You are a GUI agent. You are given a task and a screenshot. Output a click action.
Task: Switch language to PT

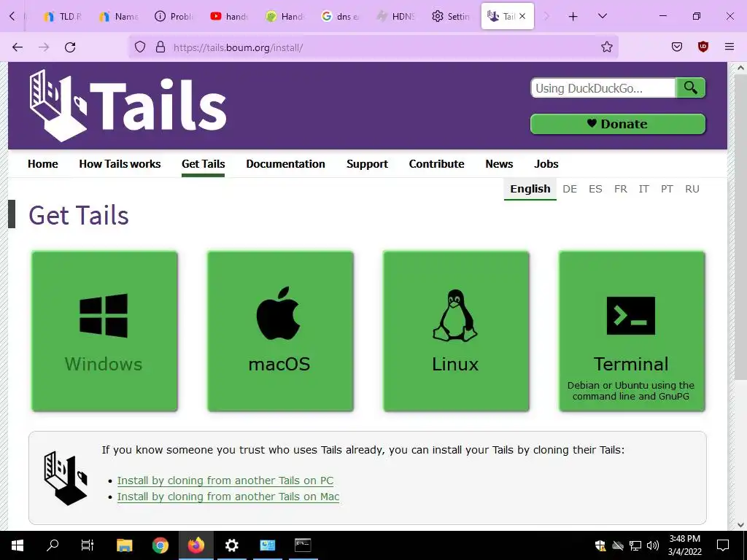pos(667,189)
